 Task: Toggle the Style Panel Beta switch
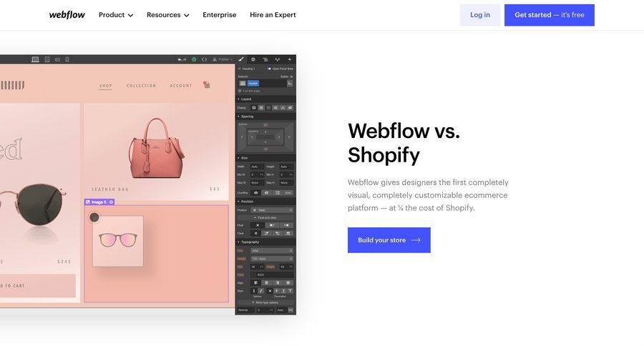269,69
